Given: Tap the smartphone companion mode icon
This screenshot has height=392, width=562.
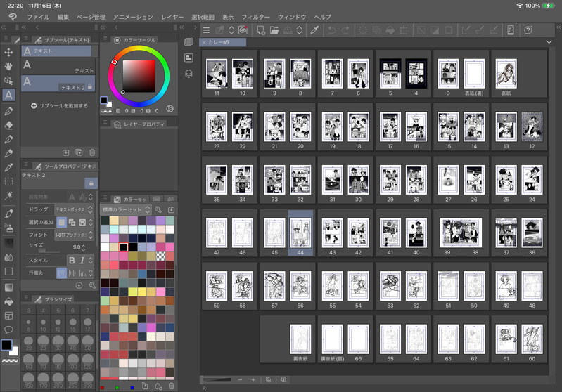Looking at the screenshot, I should 511,30.
